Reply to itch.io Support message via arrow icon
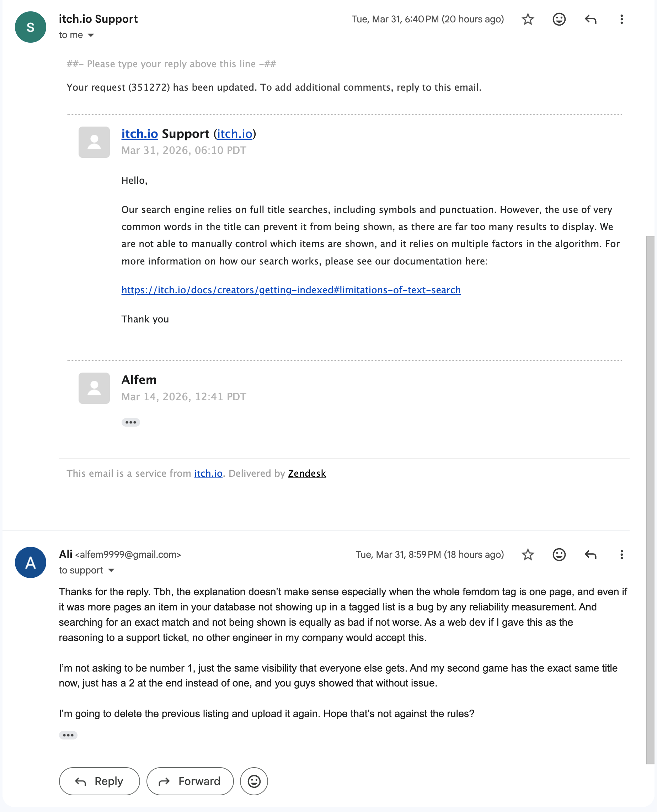The width and height of the screenshot is (657, 812). point(590,19)
